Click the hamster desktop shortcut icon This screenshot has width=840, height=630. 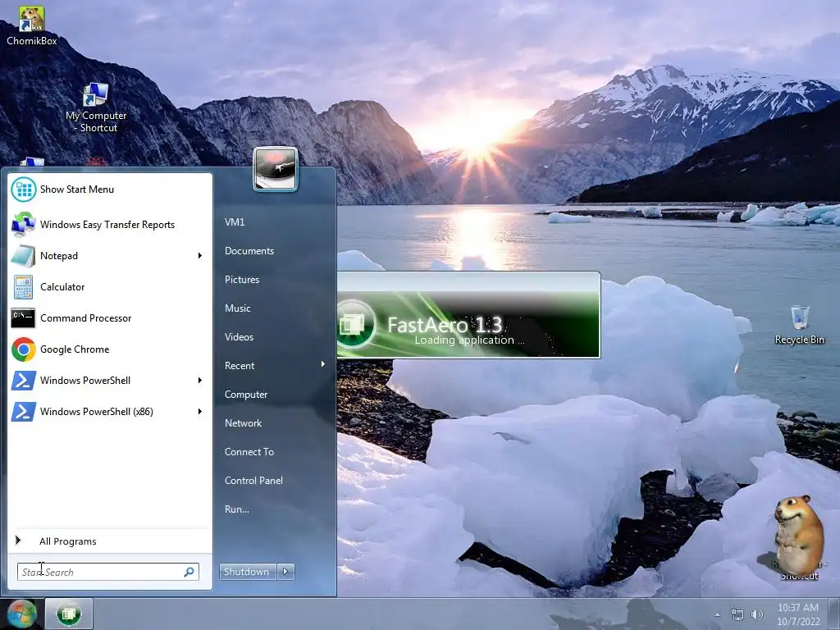click(x=799, y=537)
